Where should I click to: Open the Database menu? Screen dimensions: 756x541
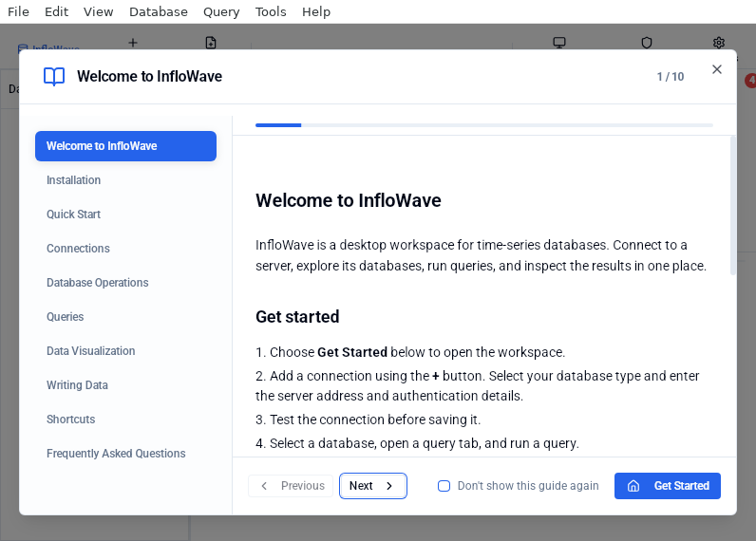coord(159,11)
